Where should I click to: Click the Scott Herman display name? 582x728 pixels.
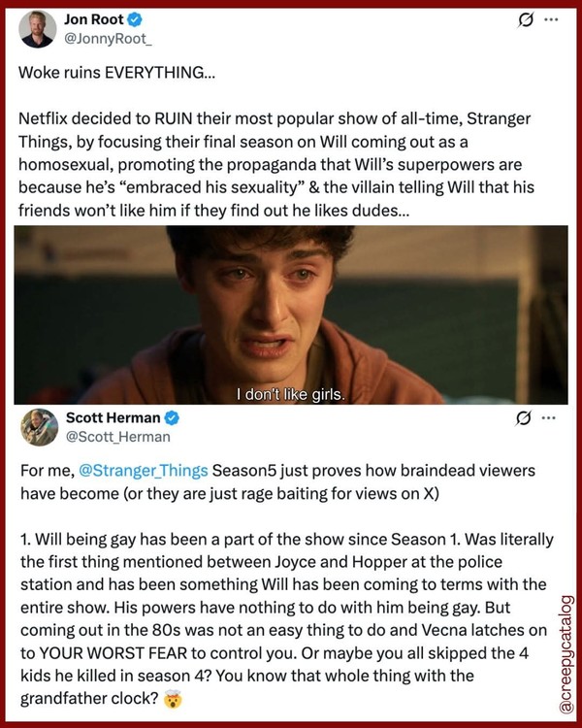pyautogui.click(x=113, y=417)
